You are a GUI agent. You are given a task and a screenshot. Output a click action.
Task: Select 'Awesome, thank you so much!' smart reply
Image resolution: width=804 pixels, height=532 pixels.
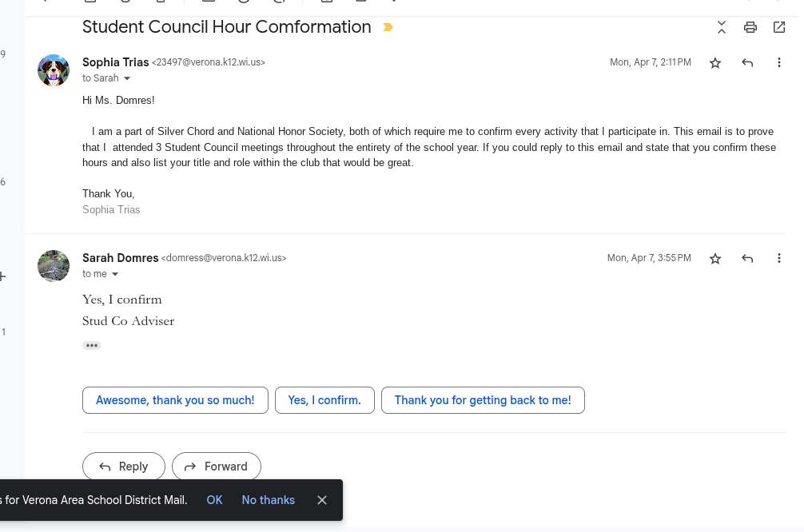[x=175, y=400]
